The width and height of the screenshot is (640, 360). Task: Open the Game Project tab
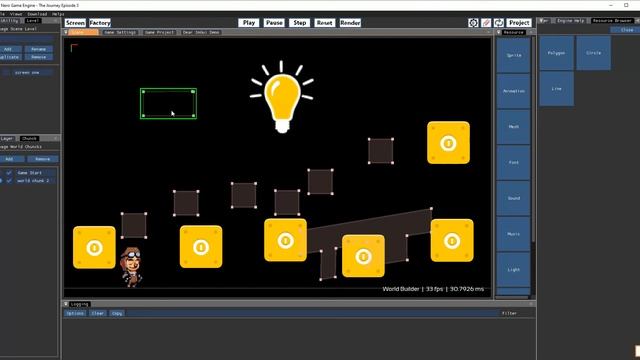click(160, 32)
